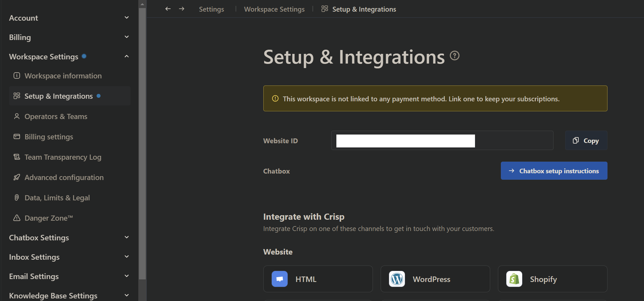Copy the Website ID
The width and height of the screenshot is (644, 301).
pyautogui.click(x=586, y=140)
